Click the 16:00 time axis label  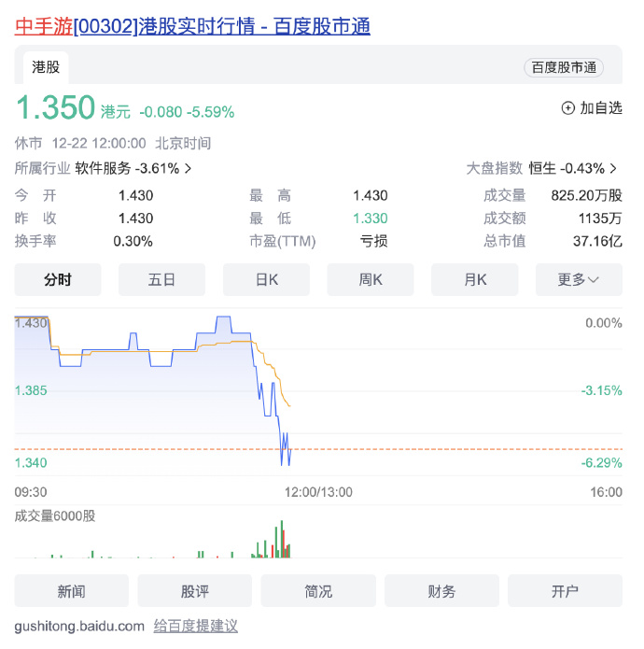(607, 492)
